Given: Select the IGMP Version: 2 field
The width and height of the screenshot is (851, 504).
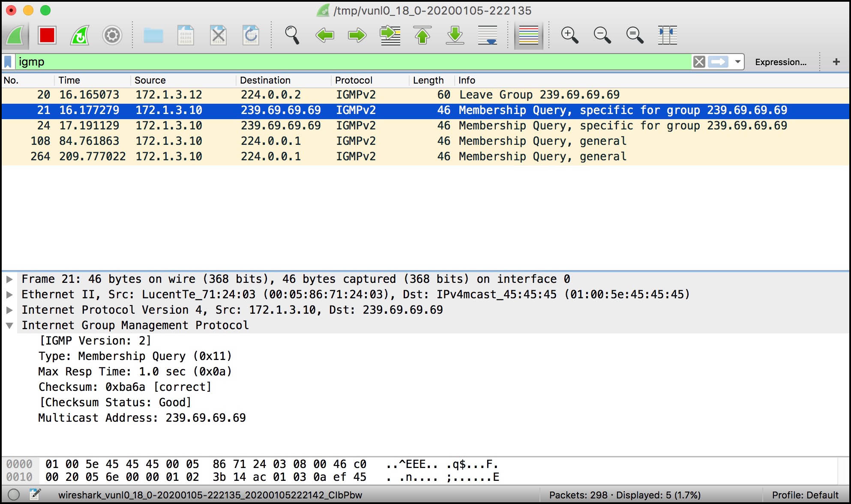Looking at the screenshot, I should pyautogui.click(x=95, y=341).
